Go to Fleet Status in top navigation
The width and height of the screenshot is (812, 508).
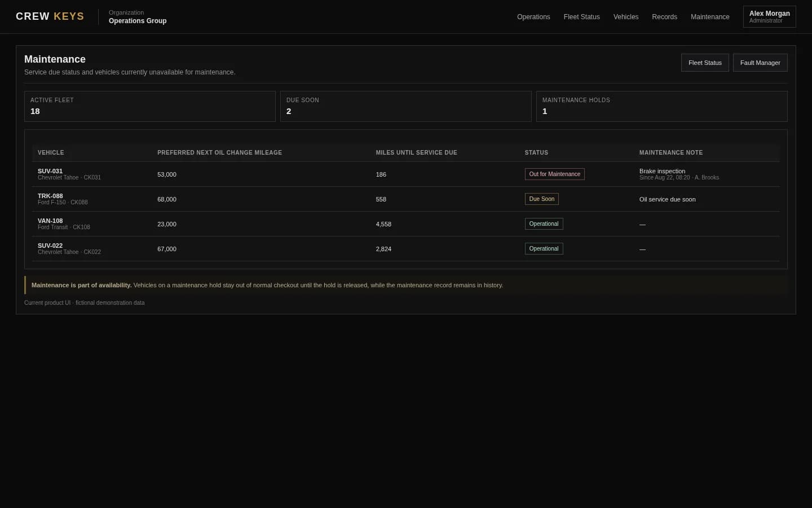581,17
